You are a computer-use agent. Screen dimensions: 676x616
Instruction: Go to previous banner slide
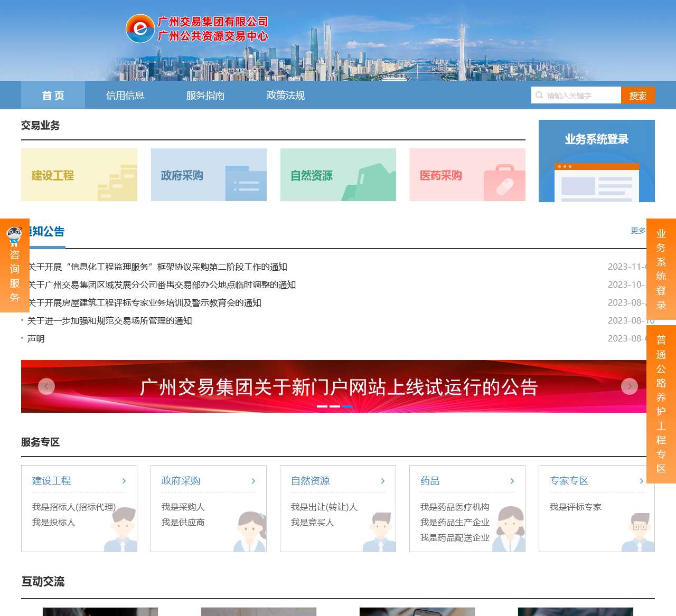(46, 386)
